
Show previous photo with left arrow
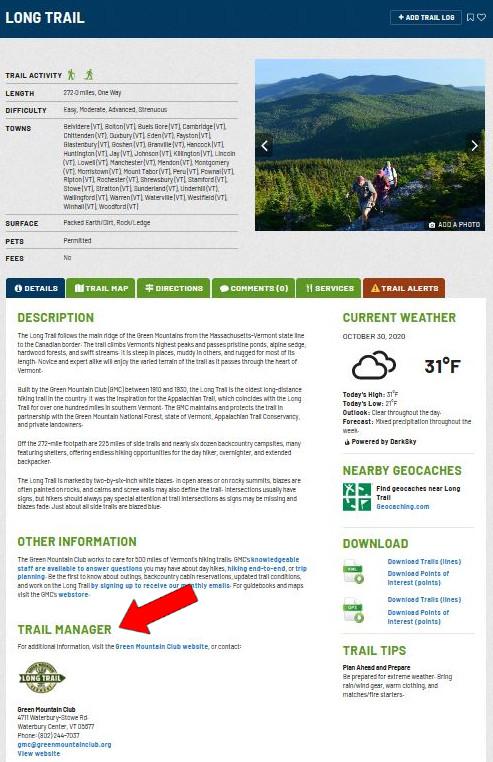click(x=264, y=145)
